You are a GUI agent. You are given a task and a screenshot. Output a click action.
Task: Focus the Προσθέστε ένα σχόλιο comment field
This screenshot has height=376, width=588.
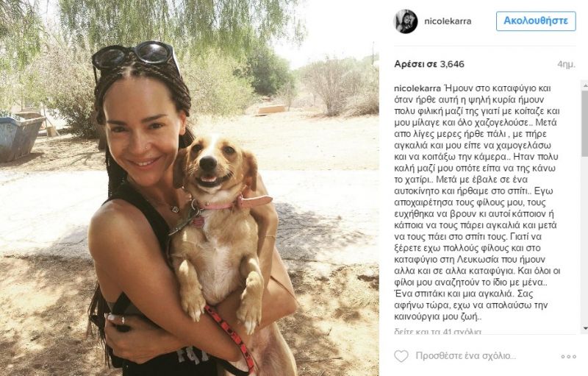coord(466,355)
